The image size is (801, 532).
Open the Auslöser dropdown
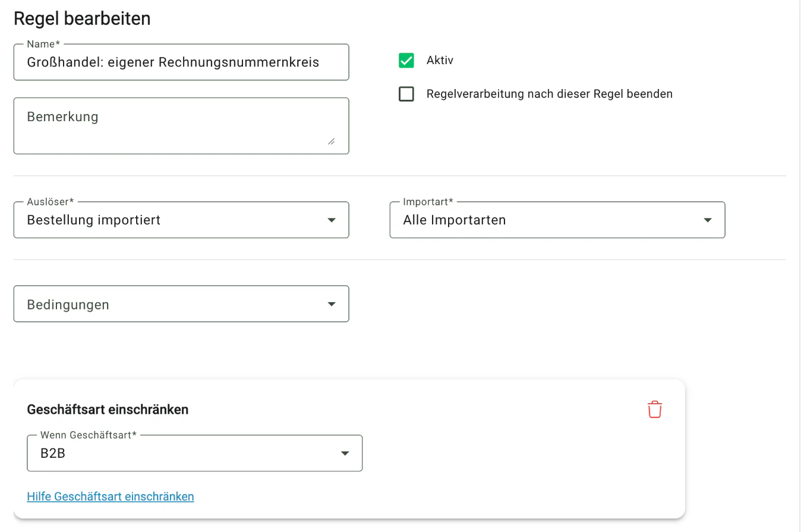point(181,220)
